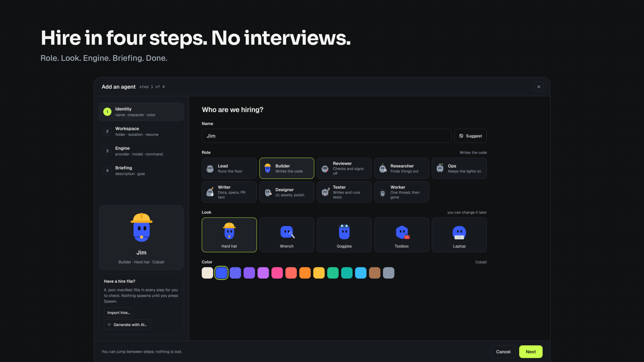Select the Cobalt blue swatch
This screenshot has width=644, height=362.
point(221,273)
